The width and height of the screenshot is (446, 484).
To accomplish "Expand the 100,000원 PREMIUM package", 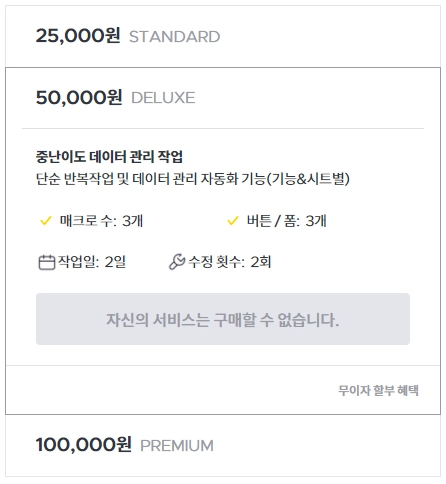I will [223, 446].
